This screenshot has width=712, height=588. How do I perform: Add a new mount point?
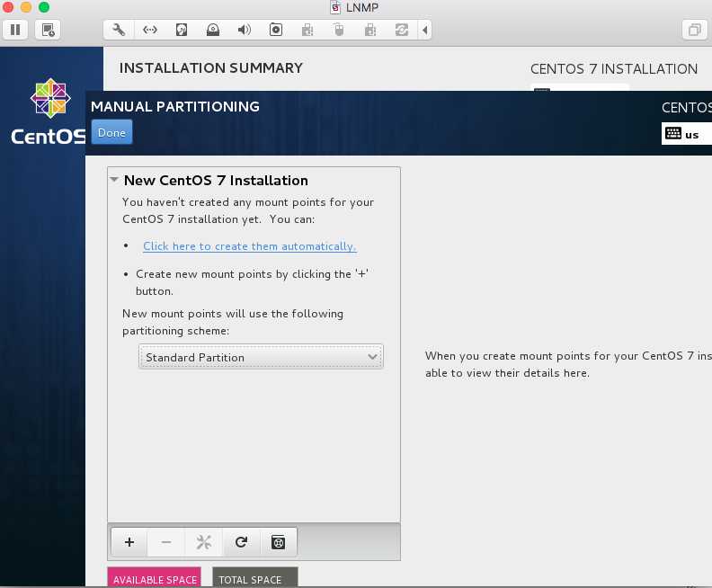coord(129,541)
